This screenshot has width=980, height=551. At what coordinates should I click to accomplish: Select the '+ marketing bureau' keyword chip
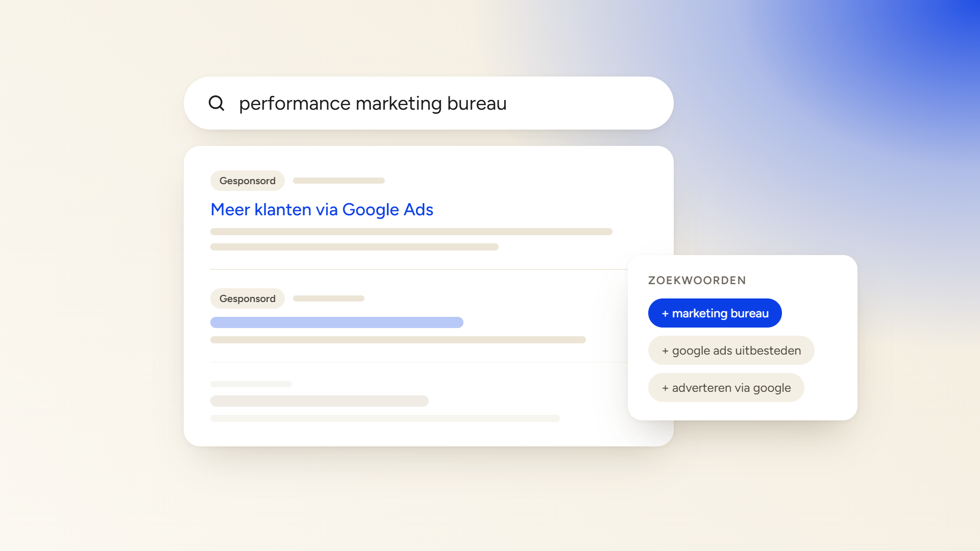point(715,313)
